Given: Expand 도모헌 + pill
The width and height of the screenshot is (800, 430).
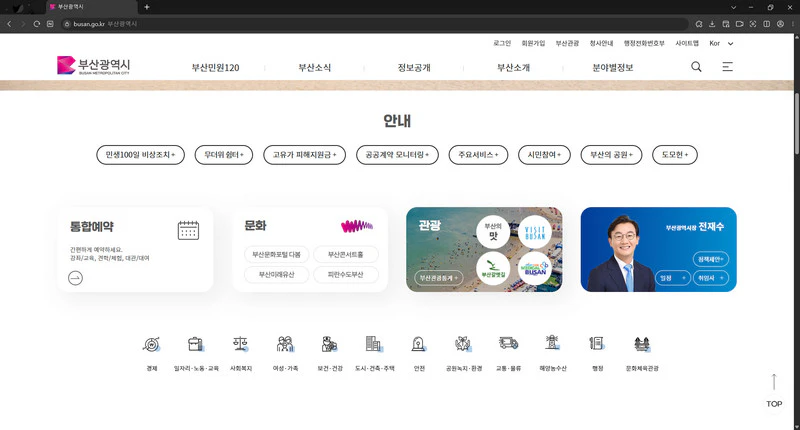Looking at the screenshot, I should coord(674,155).
